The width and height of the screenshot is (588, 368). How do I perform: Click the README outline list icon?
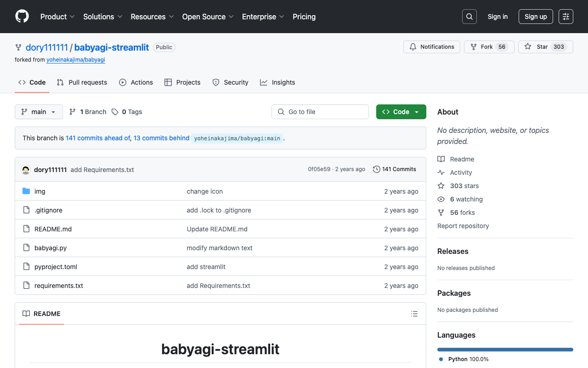pos(414,314)
